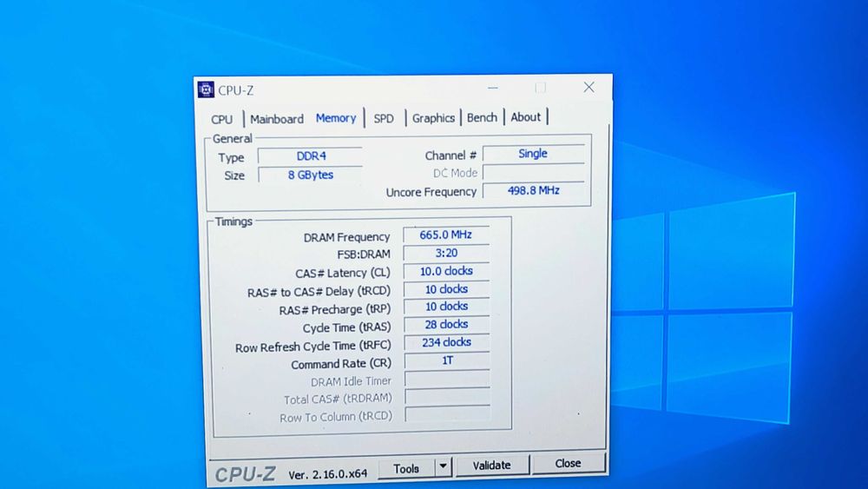This screenshot has height=489, width=868.
Task: Close CPU-Z with the X button
Action: pyautogui.click(x=589, y=87)
